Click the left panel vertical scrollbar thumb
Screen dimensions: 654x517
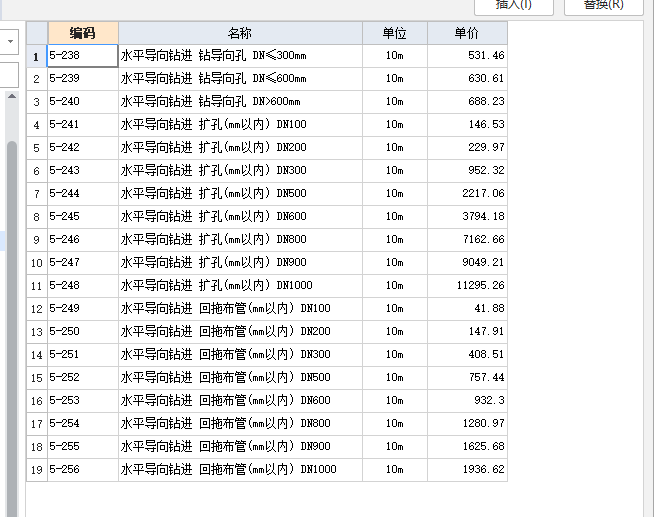coord(12,329)
